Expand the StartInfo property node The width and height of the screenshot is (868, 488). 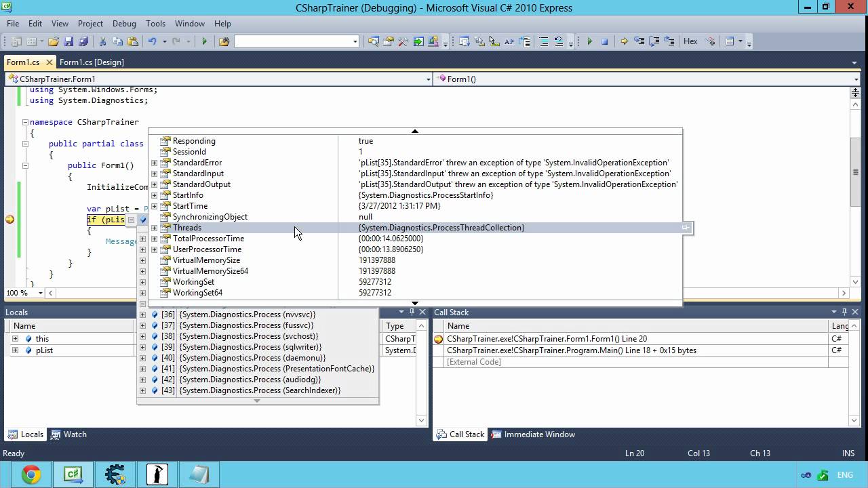click(154, 195)
